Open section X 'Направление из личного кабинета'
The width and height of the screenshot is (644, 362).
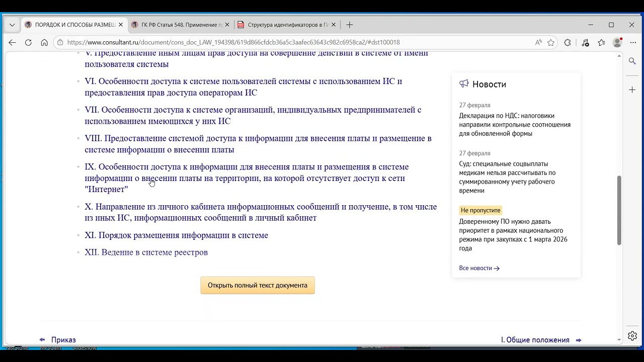(261, 212)
